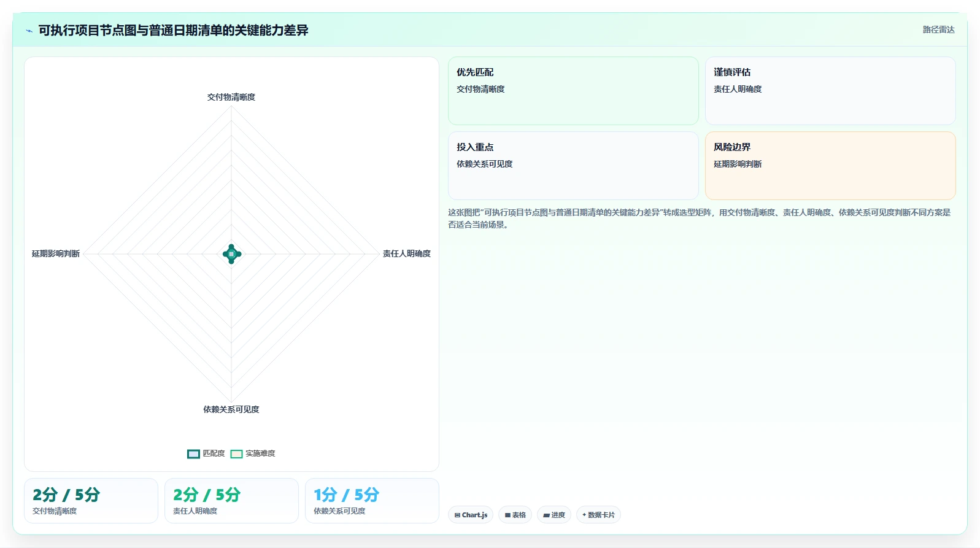Click the 责任人明确度 radar axis label

[407, 253]
